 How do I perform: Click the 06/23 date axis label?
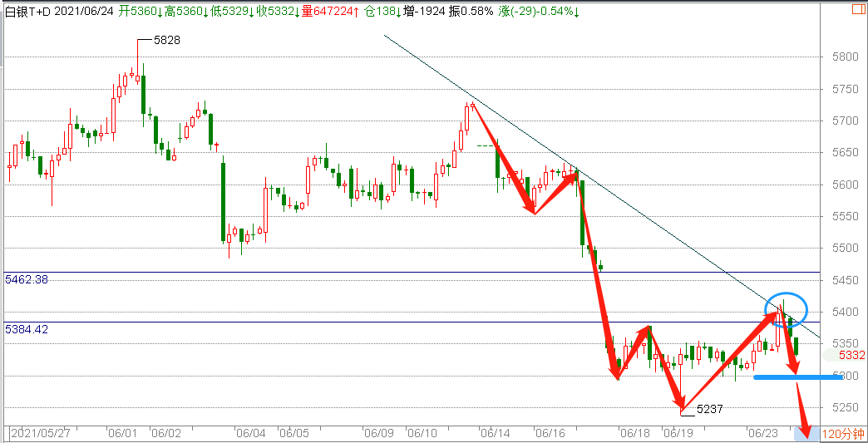coord(762,433)
